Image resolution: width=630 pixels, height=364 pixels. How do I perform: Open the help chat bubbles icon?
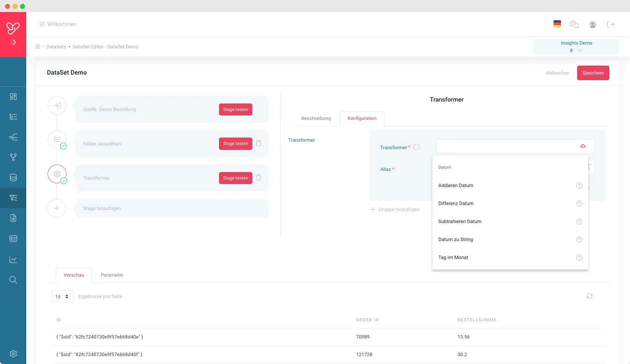(574, 24)
